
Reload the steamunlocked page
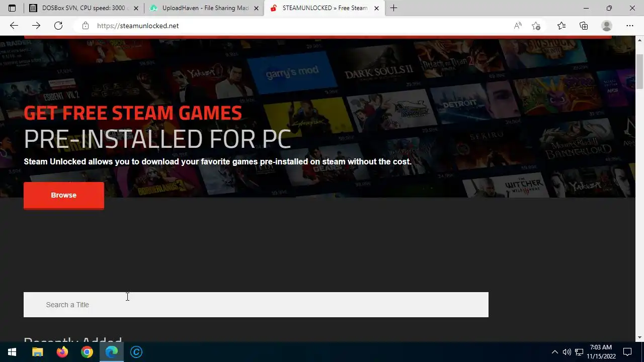point(58,26)
